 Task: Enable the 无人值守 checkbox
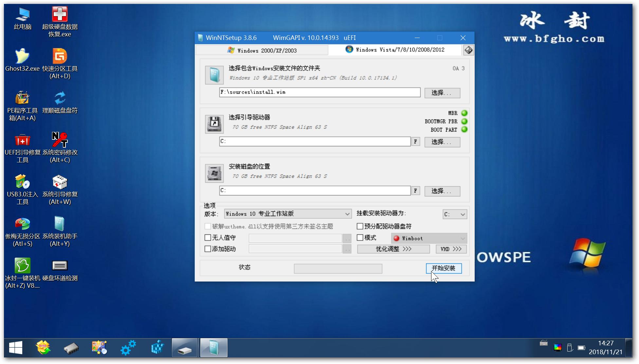[208, 238]
